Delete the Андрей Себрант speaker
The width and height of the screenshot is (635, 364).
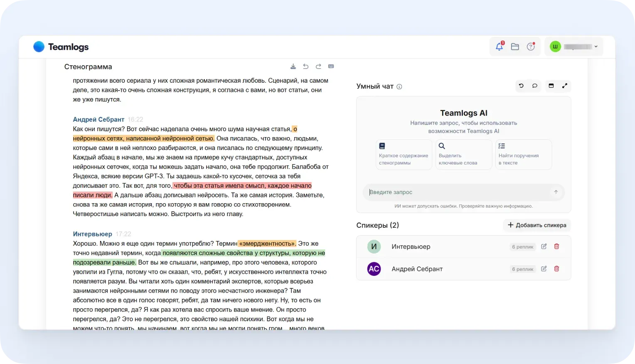point(557,269)
